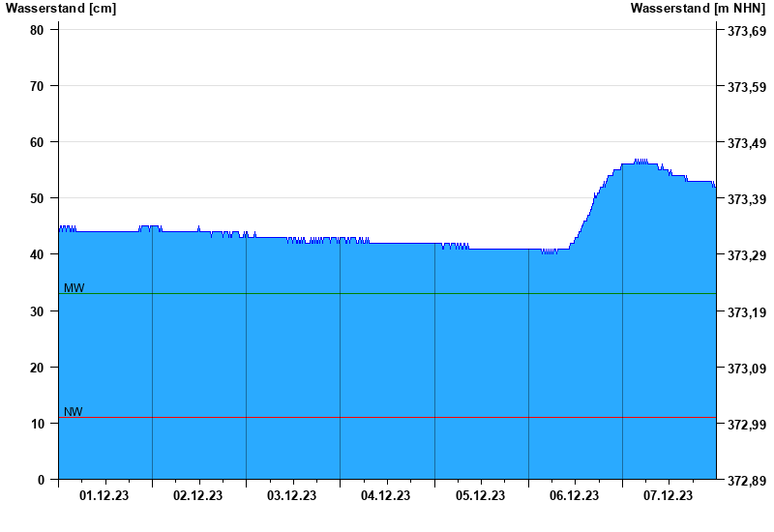This screenshot has height=532, width=774.
Task: Click the red NW reference line
Action: [x=387, y=418]
